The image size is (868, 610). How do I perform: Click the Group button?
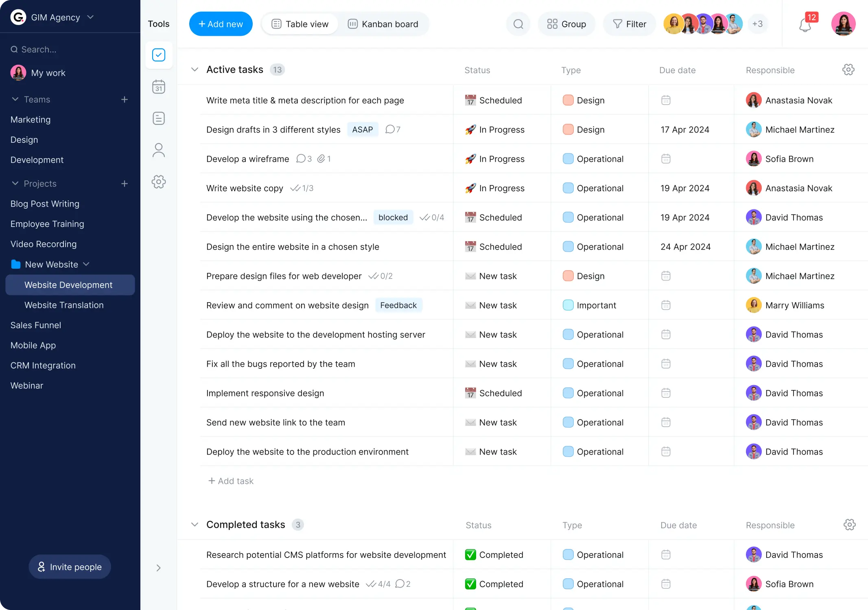[566, 24]
